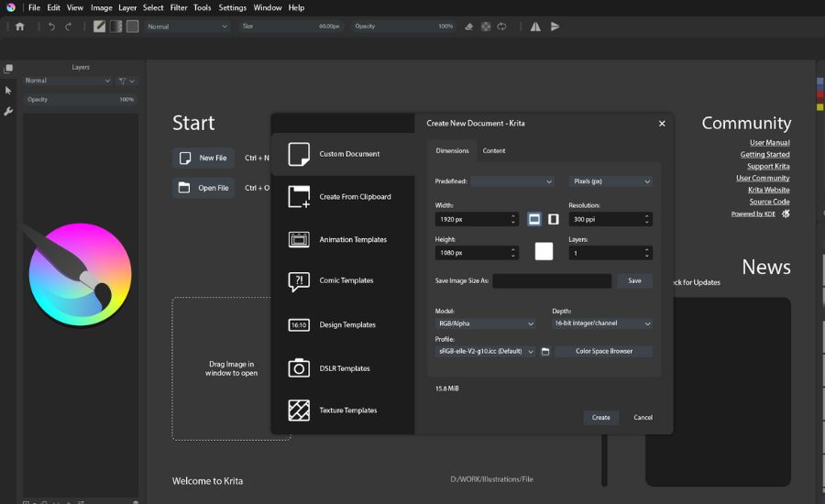Click the white canvas color swatch
Viewport: 825px width, 504px height.
544,251
